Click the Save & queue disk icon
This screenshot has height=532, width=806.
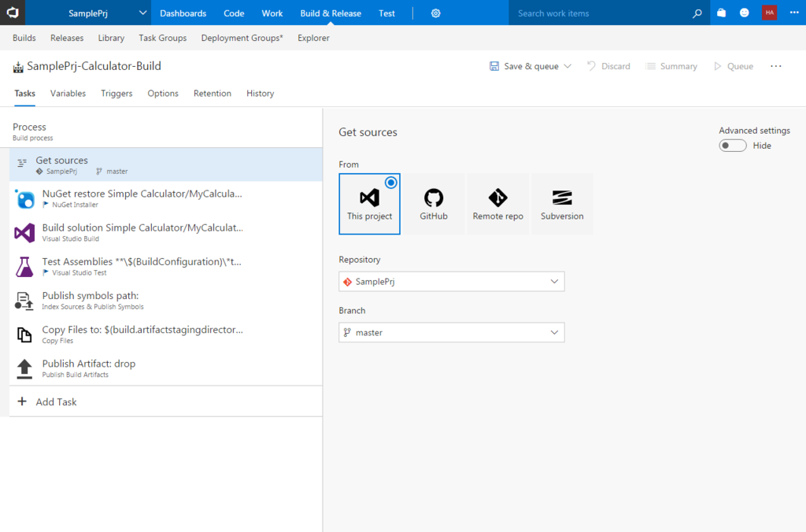click(x=494, y=66)
